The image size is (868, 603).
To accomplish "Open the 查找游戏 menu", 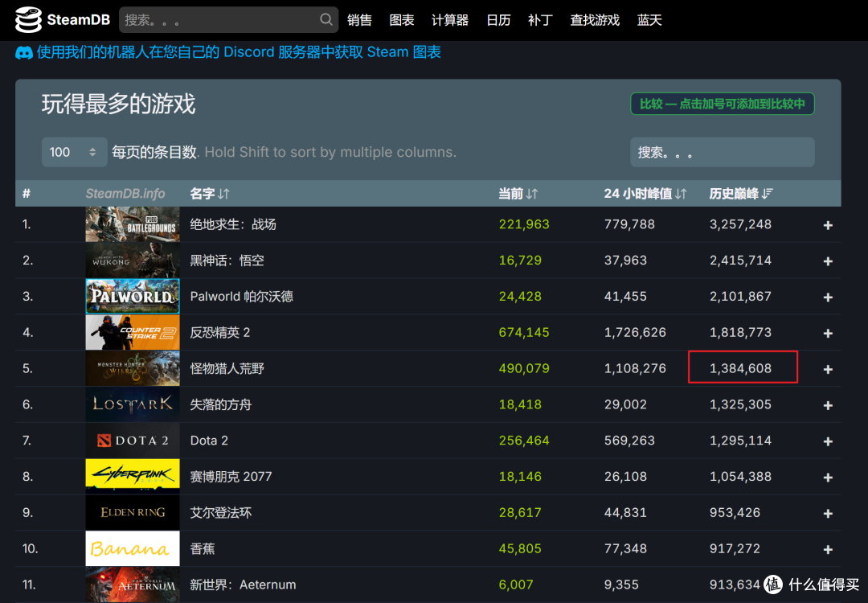I will [595, 20].
